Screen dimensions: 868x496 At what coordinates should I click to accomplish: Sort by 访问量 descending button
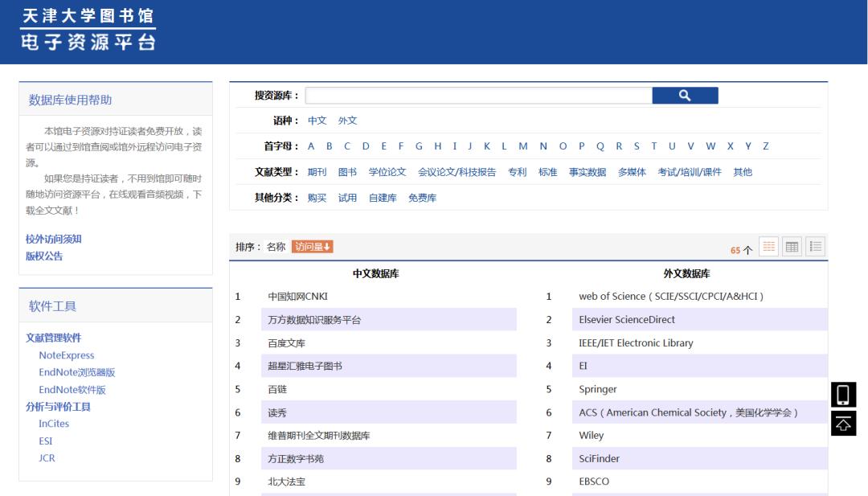(x=313, y=247)
